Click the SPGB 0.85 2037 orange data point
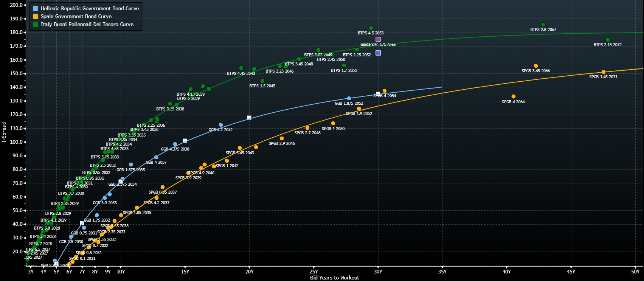 163,187
